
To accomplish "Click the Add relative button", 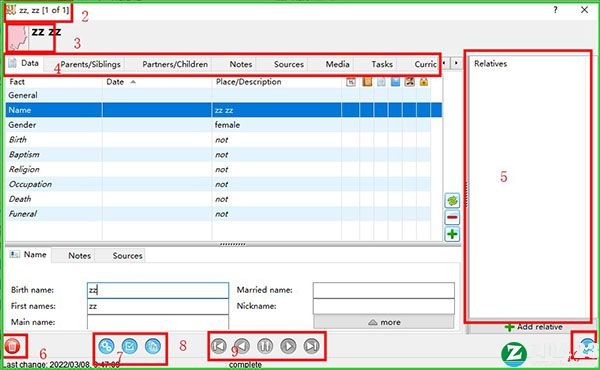I will [x=533, y=327].
